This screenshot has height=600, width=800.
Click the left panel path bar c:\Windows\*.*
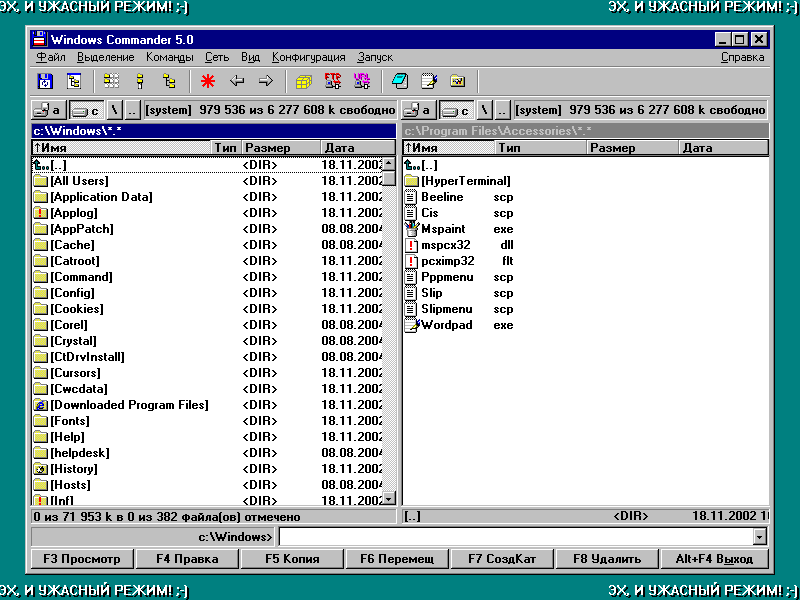pyautogui.click(x=213, y=131)
